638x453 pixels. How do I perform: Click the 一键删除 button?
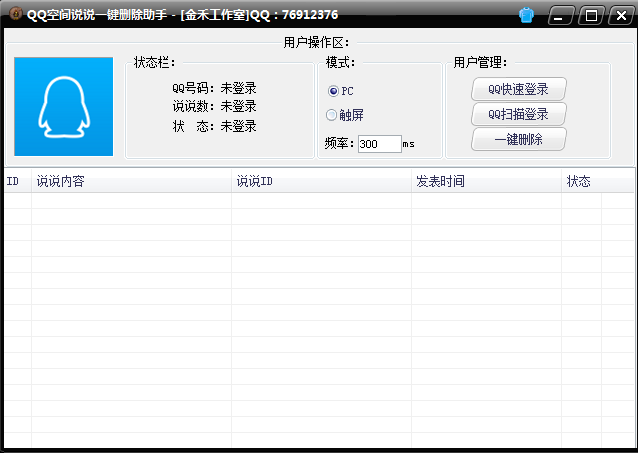[519, 139]
